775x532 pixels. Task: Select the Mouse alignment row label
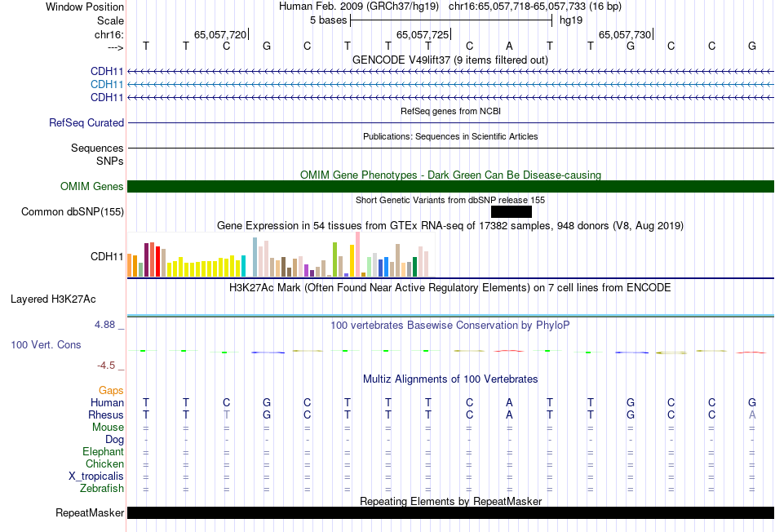[x=108, y=428]
